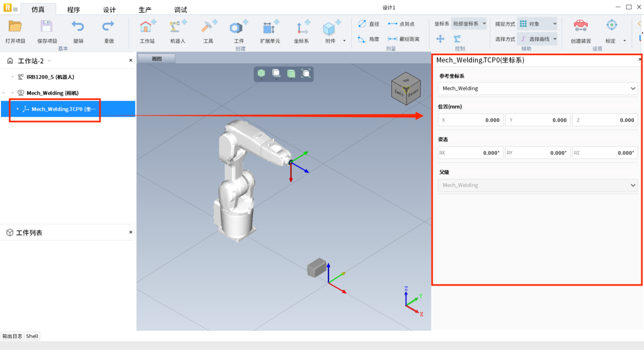Open the 坐标系 局部坐标系 dropdown

[468, 24]
